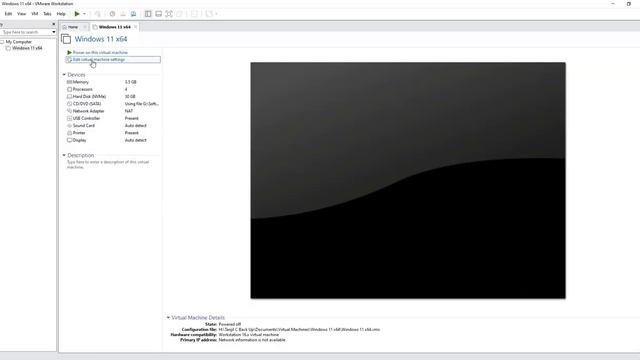The image size is (640, 360).
Task: Open the Help menu
Action: [61, 14]
